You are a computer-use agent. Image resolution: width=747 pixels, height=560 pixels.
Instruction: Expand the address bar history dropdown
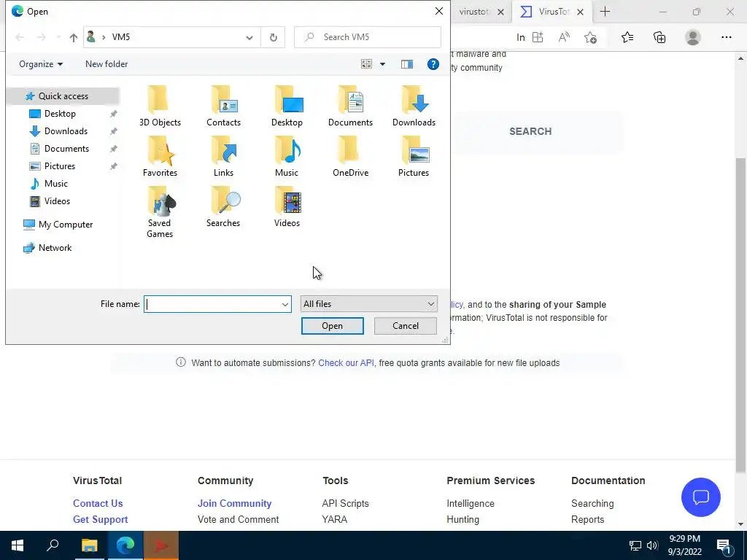(249, 37)
